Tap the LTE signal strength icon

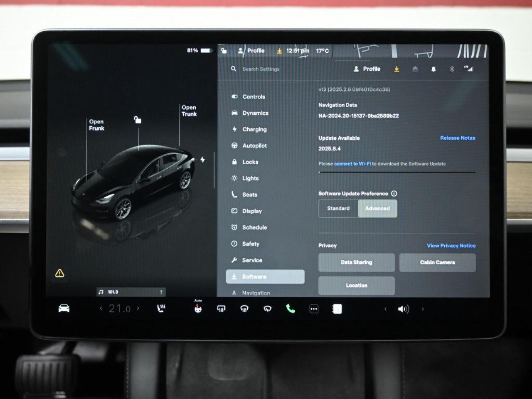point(469,69)
